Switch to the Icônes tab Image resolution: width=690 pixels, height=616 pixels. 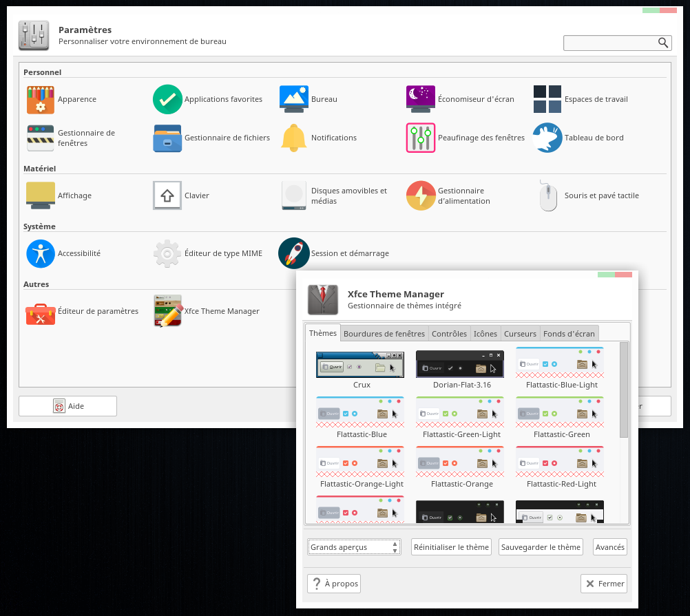(485, 334)
